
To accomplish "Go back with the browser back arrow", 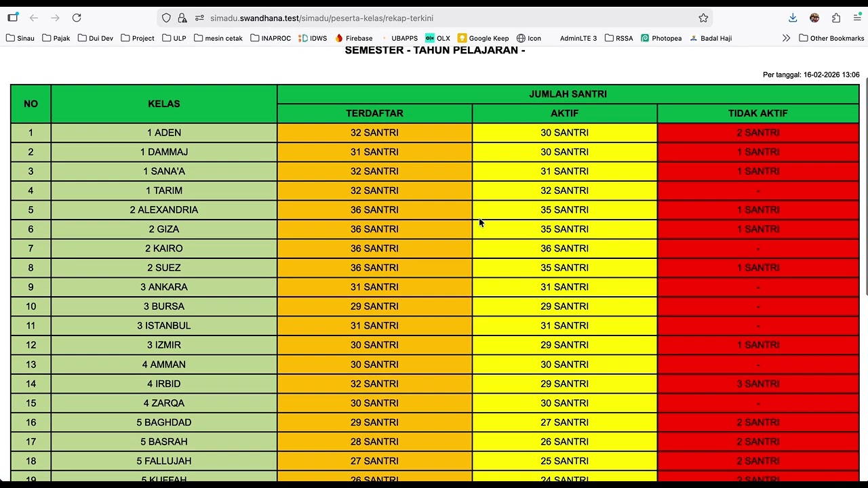I will (34, 18).
